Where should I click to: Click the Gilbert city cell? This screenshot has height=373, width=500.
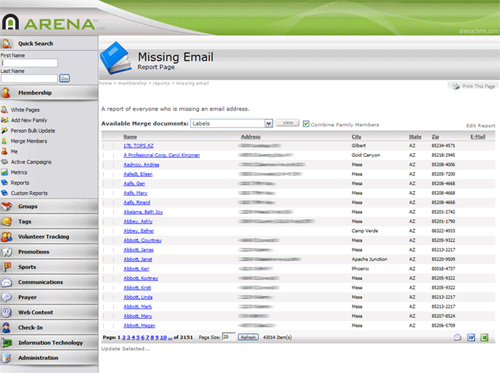tap(359, 146)
